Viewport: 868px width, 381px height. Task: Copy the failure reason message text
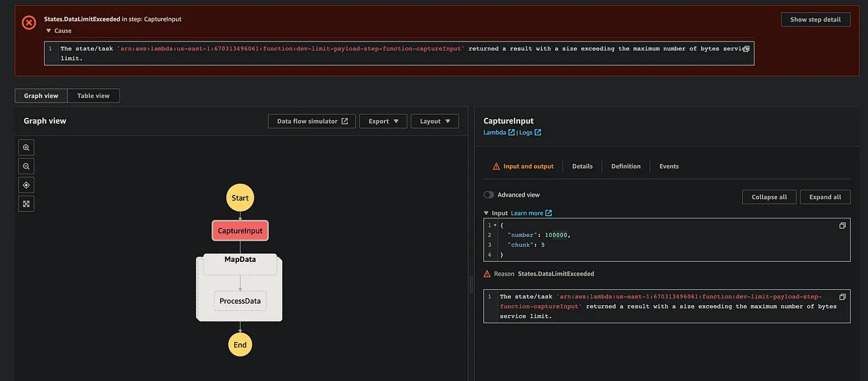tap(842, 297)
